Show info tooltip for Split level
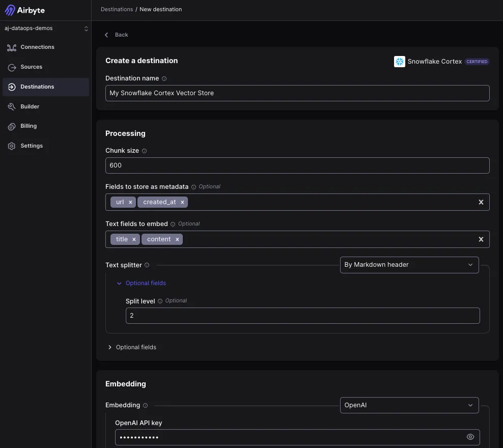This screenshot has width=503, height=448. click(x=160, y=301)
